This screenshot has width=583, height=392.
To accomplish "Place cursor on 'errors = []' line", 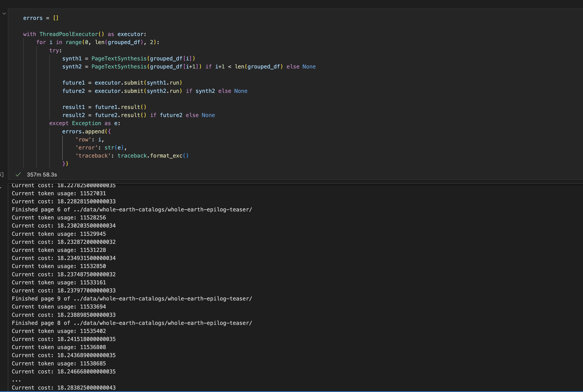I will click(40, 18).
